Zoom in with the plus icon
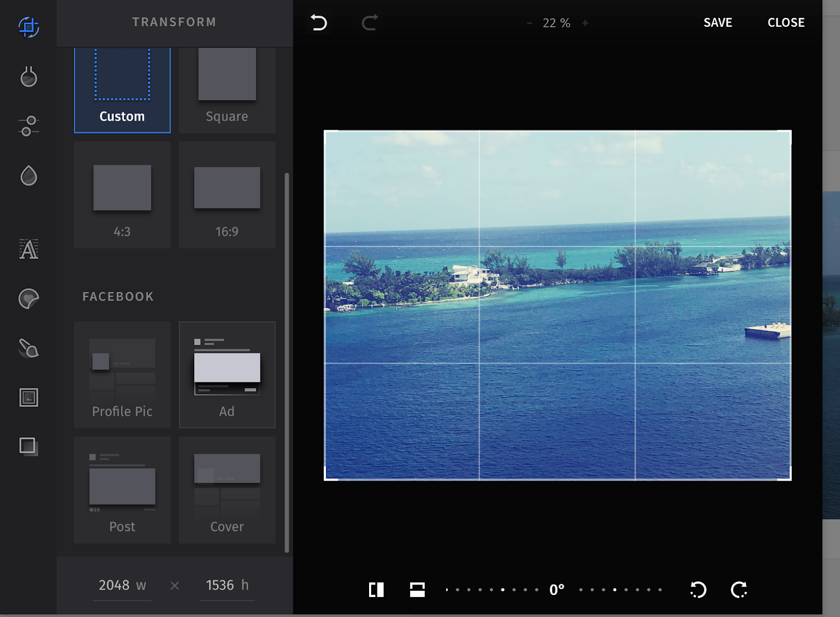The image size is (840, 617). point(585,23)
